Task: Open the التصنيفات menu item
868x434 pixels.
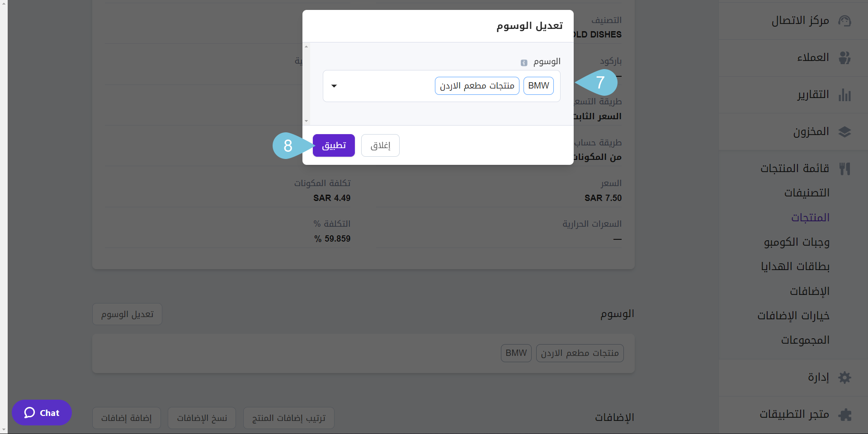Action: click(x=807, y=193)
